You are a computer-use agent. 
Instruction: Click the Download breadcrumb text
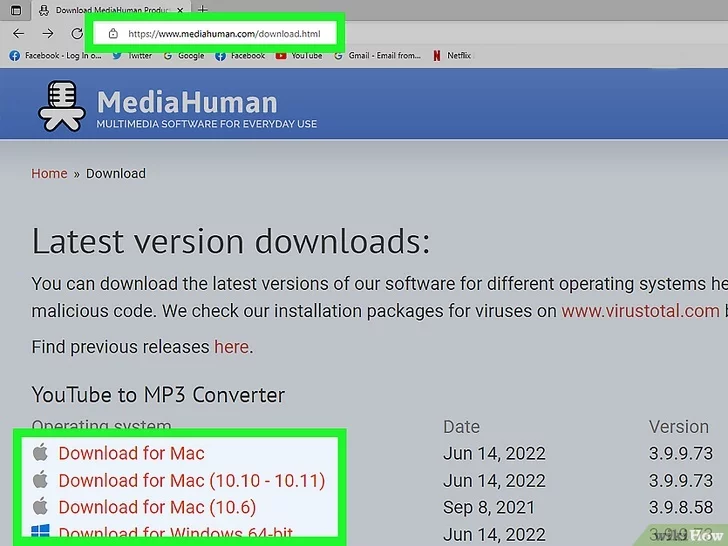[x=116, y=174]
